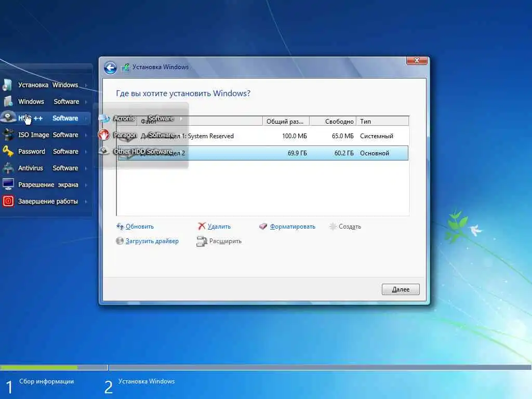Click the Форматировать eraser icon
The image size is (532, 399).
pos(263,227)
